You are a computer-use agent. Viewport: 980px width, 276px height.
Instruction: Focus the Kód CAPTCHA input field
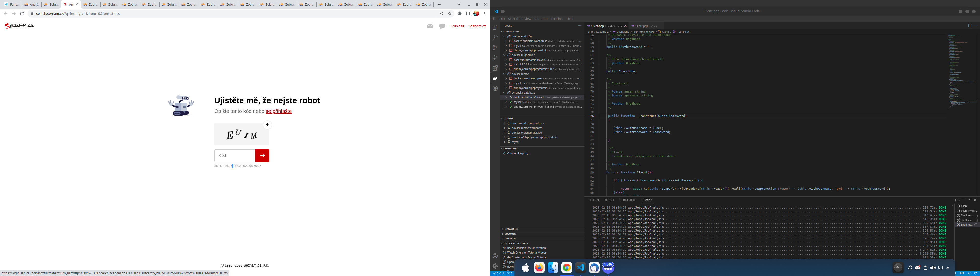pyautogui.click(x=235, y=156)
